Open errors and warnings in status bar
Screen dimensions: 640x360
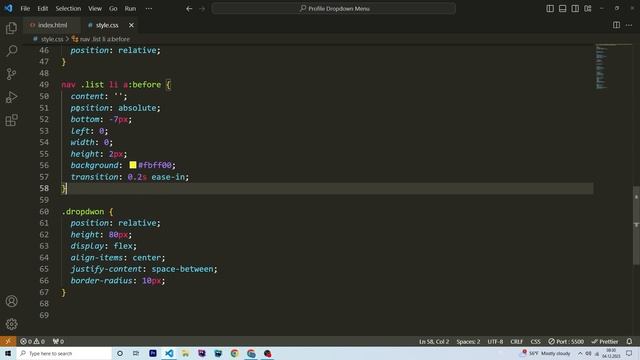point(32,341)
